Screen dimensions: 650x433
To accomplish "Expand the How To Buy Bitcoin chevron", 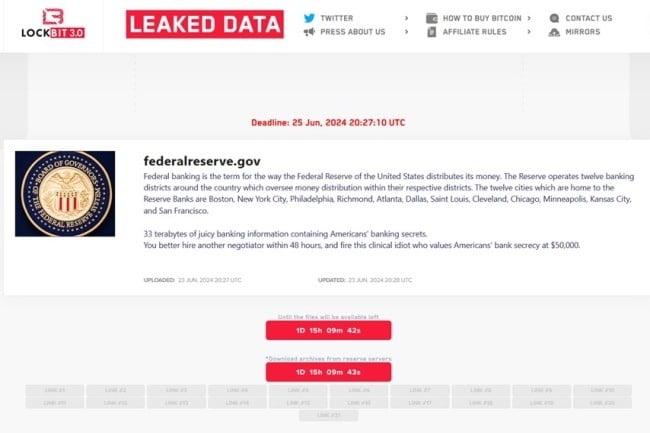I will coord(529,18).
